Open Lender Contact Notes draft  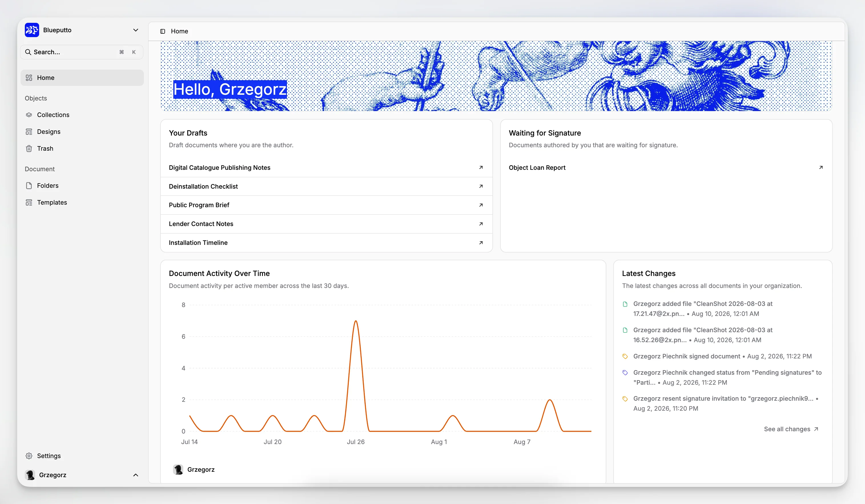tap(326, 224)
